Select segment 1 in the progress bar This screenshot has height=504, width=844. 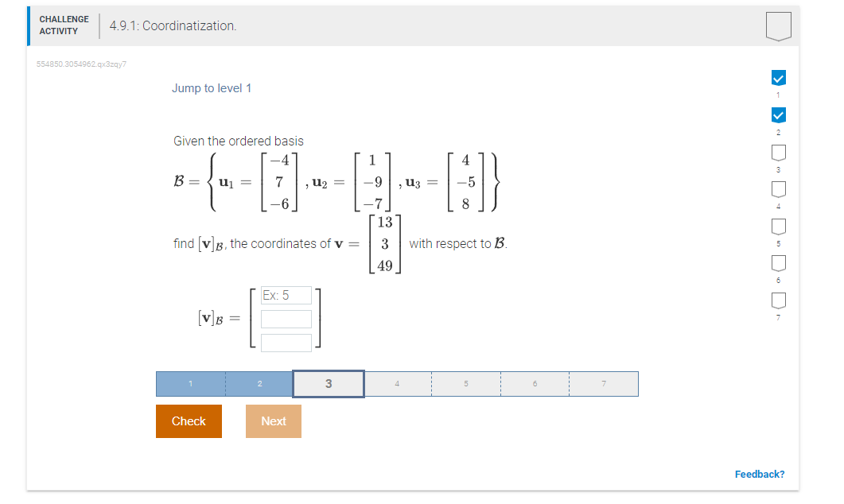[x=189, y=383]
